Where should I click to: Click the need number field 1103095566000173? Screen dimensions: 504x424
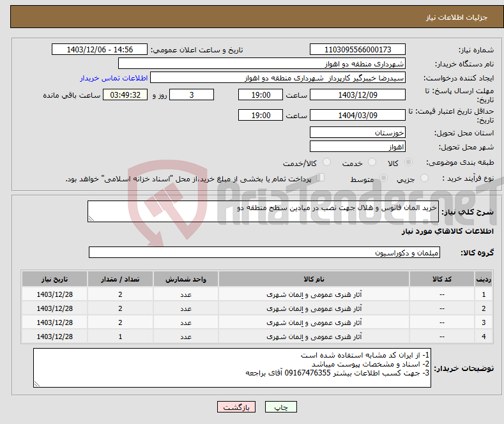pyautogui.click(x=358, y=49)
